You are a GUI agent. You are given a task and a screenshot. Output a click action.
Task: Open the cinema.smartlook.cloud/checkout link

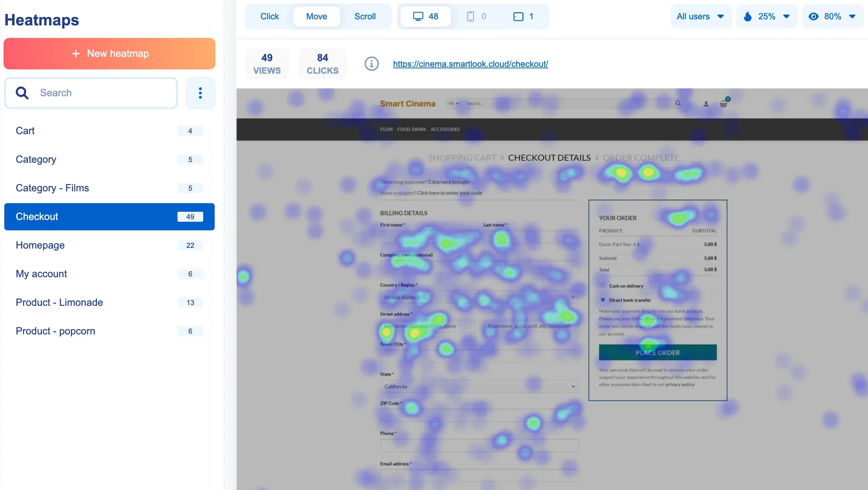[470, 64]
